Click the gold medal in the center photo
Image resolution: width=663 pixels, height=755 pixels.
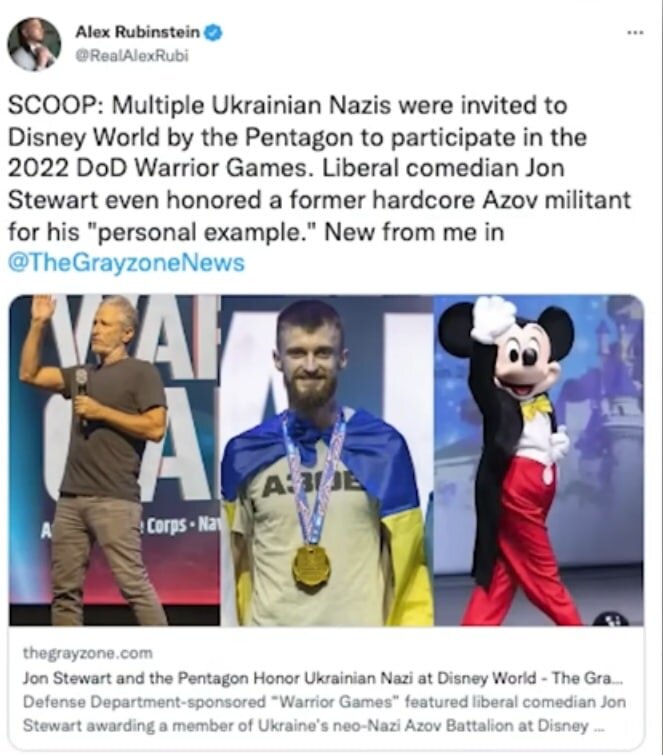point(312,566)
